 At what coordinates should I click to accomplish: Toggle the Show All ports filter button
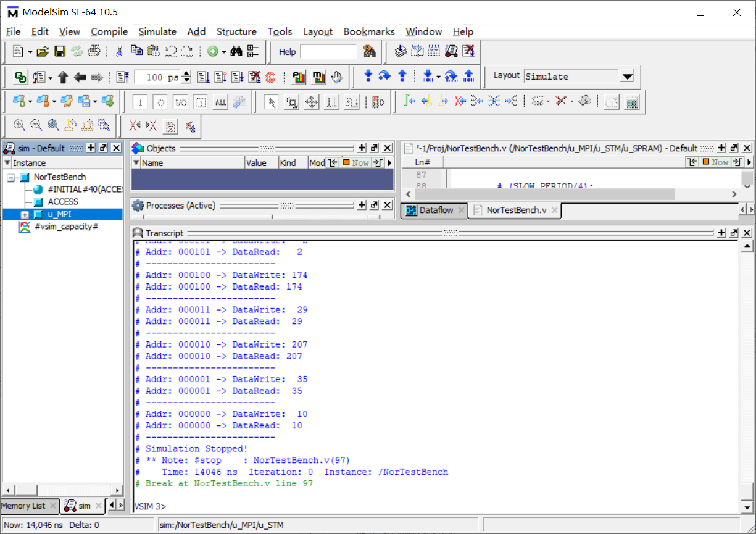[x=220, y=102]
